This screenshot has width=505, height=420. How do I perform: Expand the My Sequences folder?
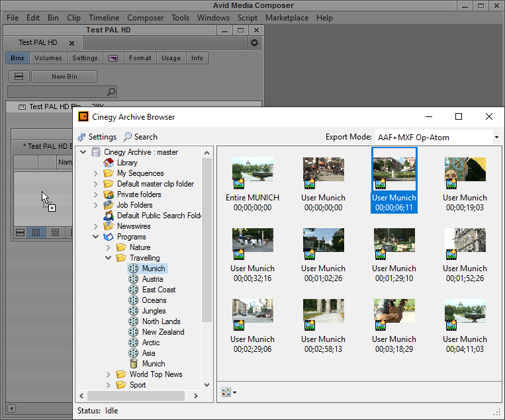coord(96,173)
